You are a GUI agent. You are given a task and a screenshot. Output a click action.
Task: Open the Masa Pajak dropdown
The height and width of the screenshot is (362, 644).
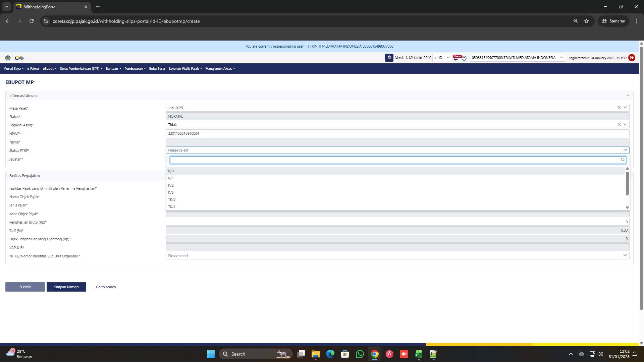click(625, 107)
